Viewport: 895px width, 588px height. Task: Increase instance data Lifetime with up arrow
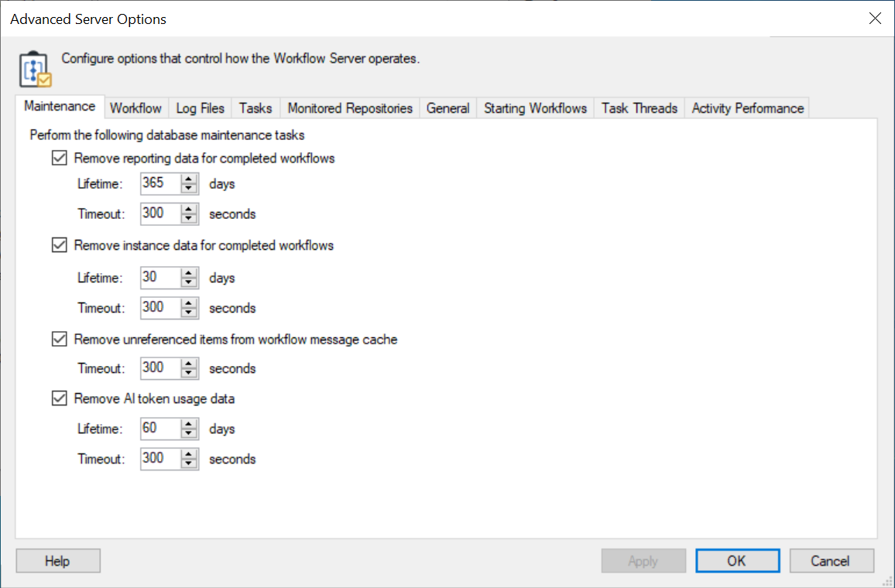pyautogui.click(x=189, y=273)
